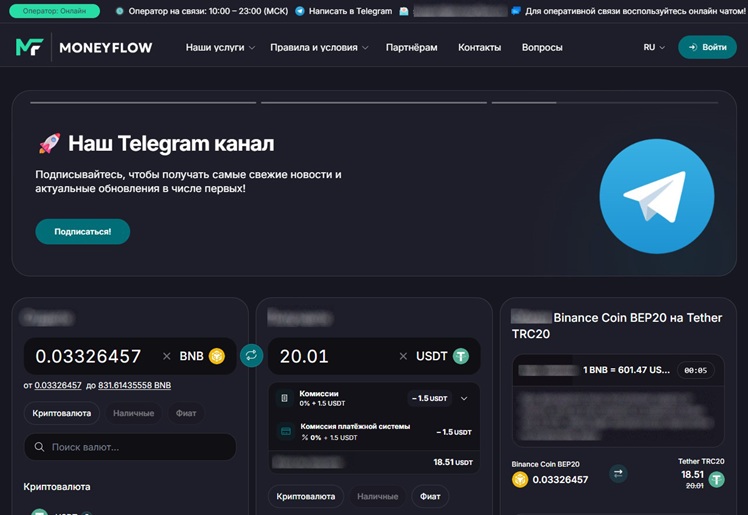
Task: Click the swap arrows icon in summary panel
Action: (x=618, y=474)
